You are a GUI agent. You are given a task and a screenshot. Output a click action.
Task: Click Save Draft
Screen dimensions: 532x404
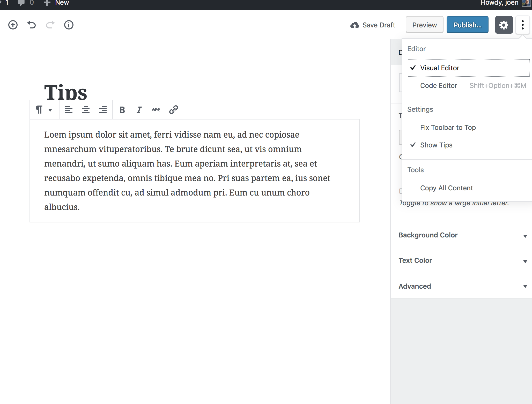coord(373,25)
